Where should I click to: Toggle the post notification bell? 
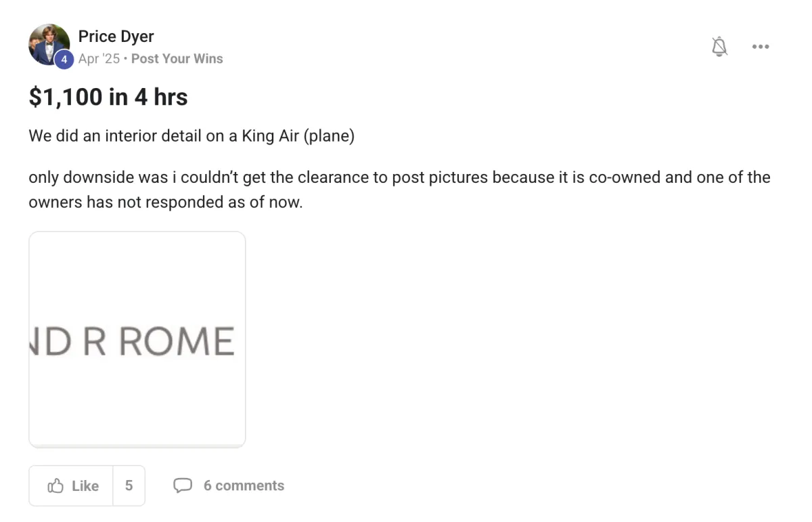pyautogui.click(x=719, y=47)
